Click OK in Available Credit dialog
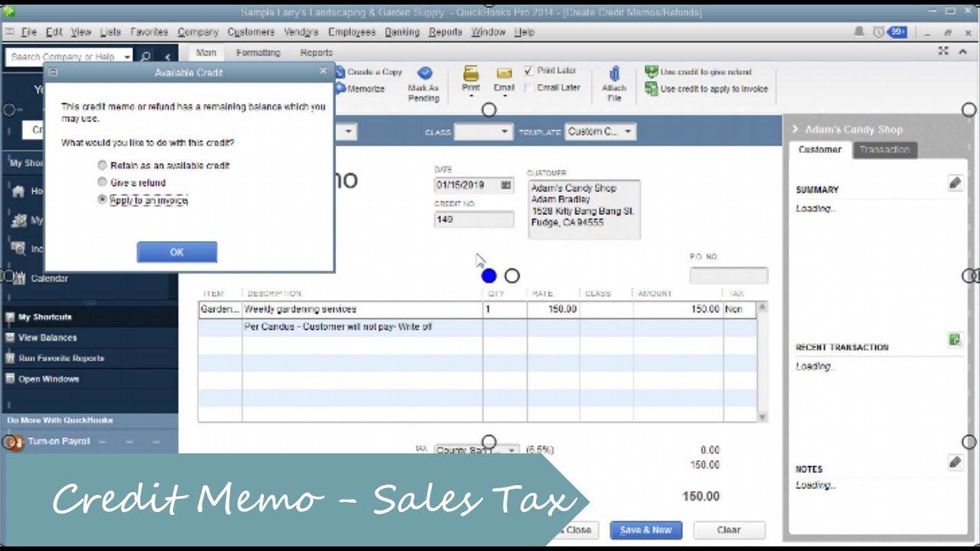This screenshot has height=551, width=980. pos(177,252)
